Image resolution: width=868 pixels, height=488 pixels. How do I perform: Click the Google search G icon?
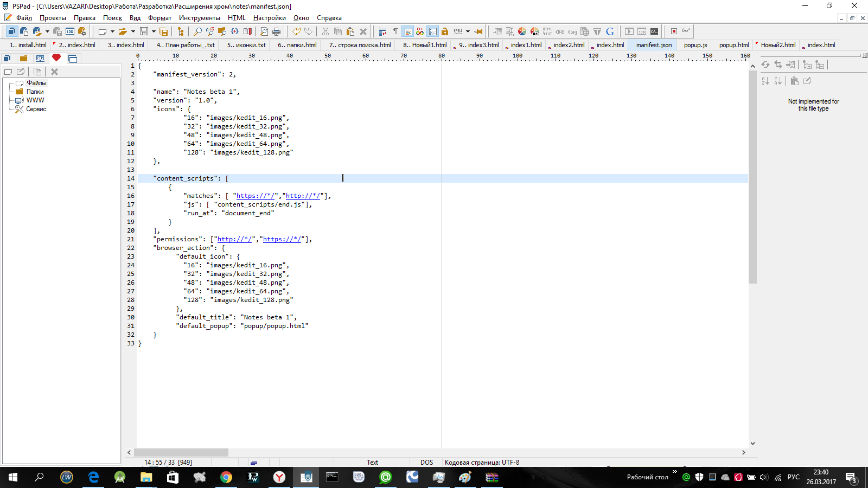[610, 31]
